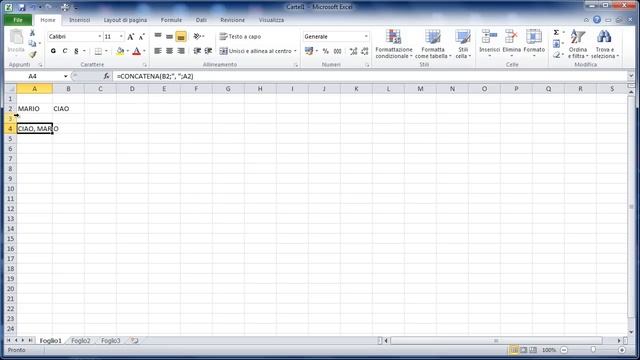
Task: Click the Clear eraser icon
Action: (556, 55)
